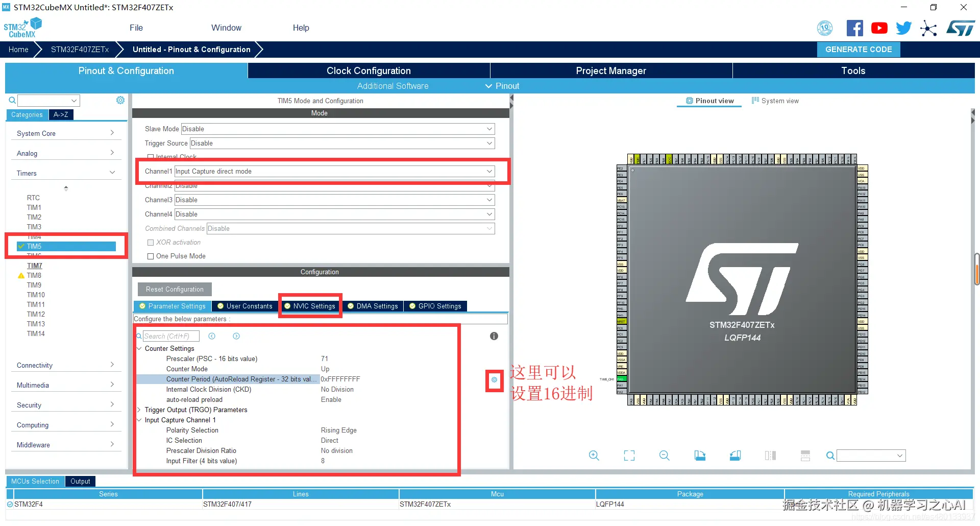
Task: Expand the System Core category
Action: pyautogui.click(x=66, y=133)
